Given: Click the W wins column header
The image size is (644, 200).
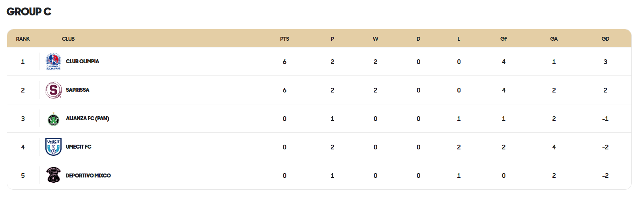Looking at the screenshot, I should 375,39.
